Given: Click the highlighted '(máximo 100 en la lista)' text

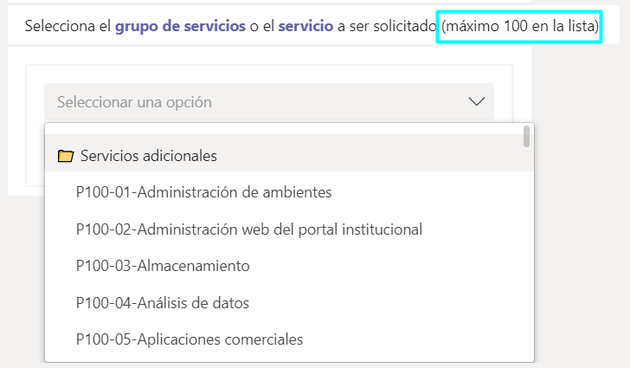Looking at the screenshot, I should coord(520,26).
